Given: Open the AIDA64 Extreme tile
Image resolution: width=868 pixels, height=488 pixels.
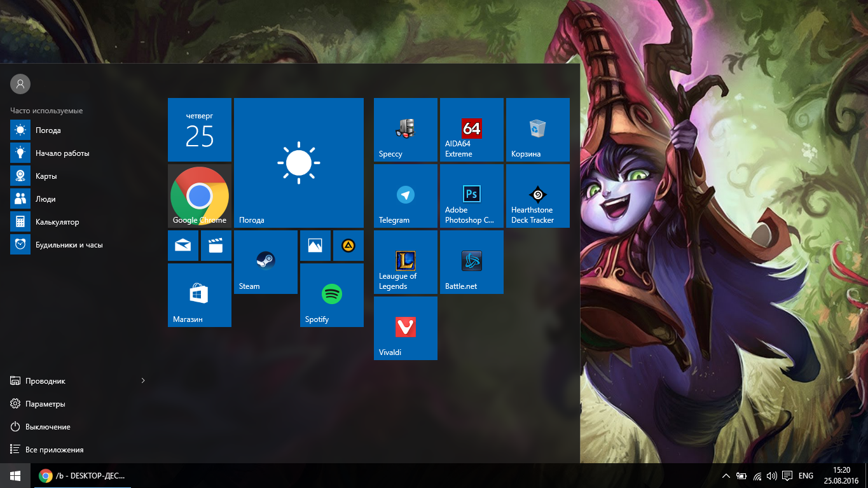Looking at the screenshot, I should coord(472,130).
